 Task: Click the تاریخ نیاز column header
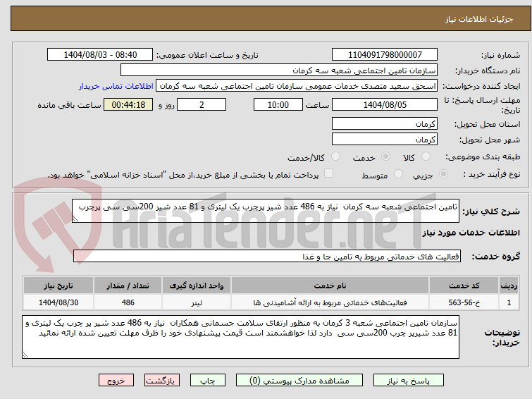[58, 286]
